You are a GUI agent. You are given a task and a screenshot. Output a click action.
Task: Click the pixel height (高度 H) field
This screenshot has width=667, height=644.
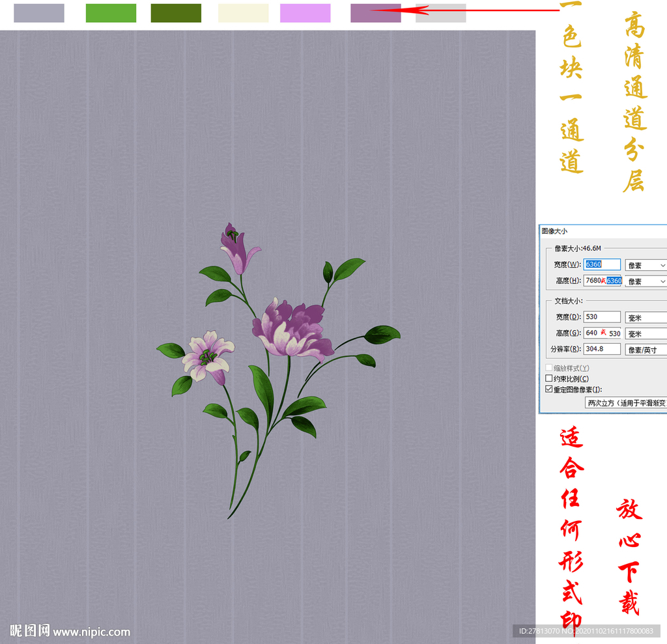coord(602,280)
